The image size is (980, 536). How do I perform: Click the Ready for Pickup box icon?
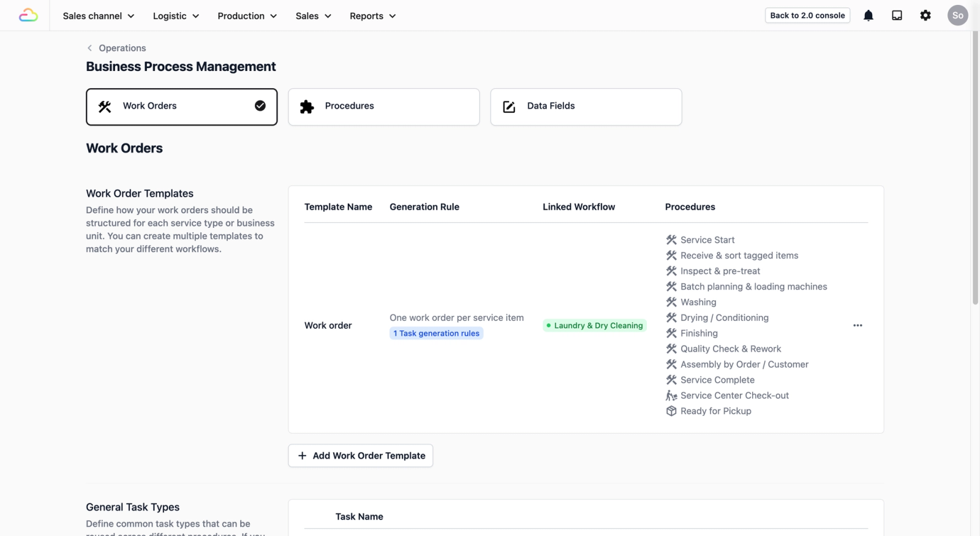pyautogui.click(x=671, y=411)
